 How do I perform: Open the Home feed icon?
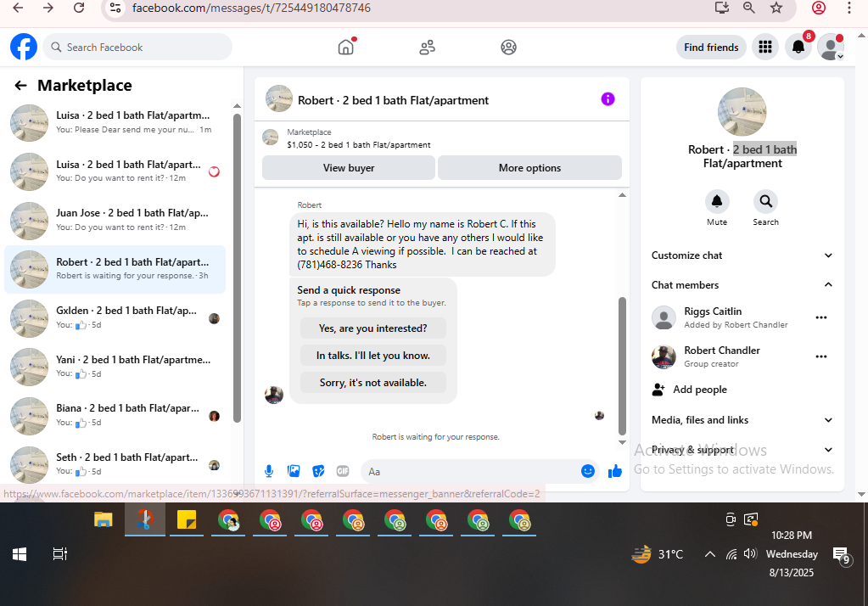click(x=346, y=47)
